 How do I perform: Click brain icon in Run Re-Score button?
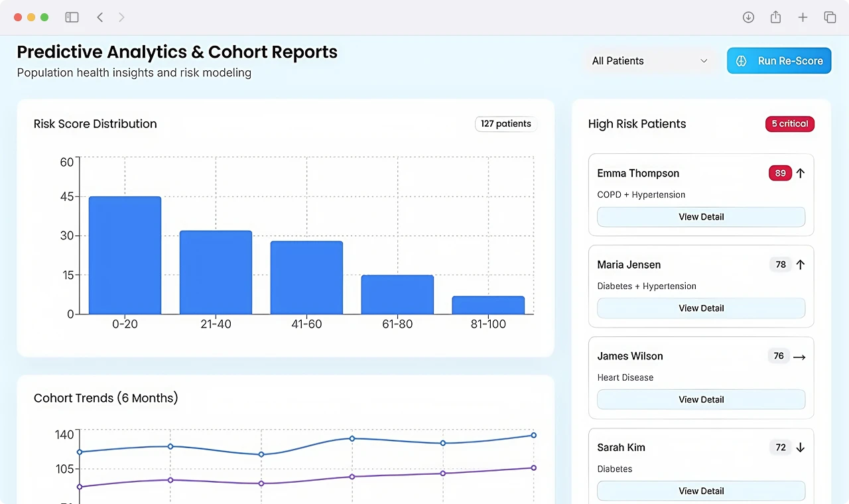(742, 60)
